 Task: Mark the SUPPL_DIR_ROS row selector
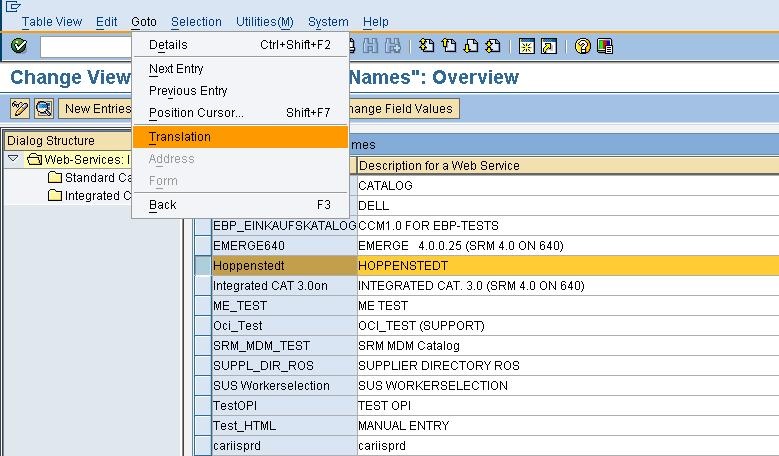203,366
